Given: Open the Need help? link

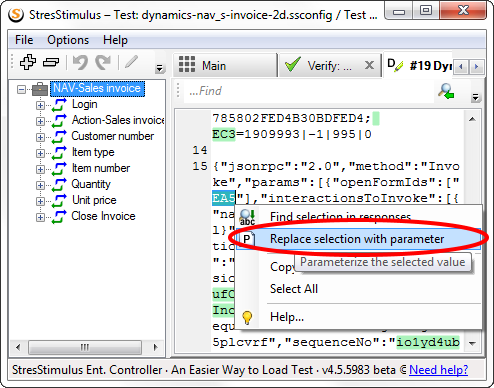Looking at the screenshot, I should [x=438, y=370].
